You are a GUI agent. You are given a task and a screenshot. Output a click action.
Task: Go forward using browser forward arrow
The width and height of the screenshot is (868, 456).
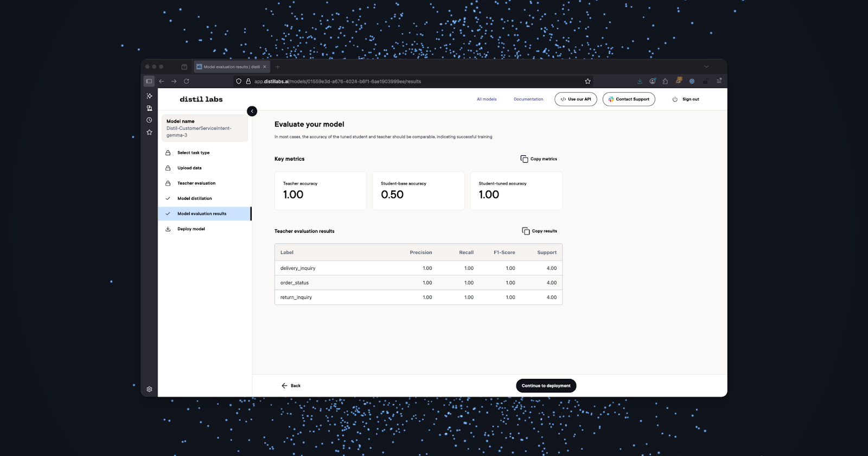point(174,81)
